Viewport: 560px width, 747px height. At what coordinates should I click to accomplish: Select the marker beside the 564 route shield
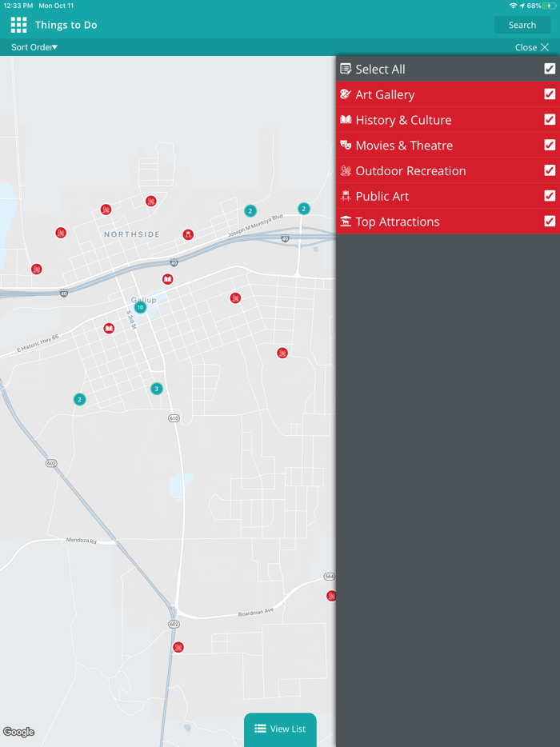330,596
